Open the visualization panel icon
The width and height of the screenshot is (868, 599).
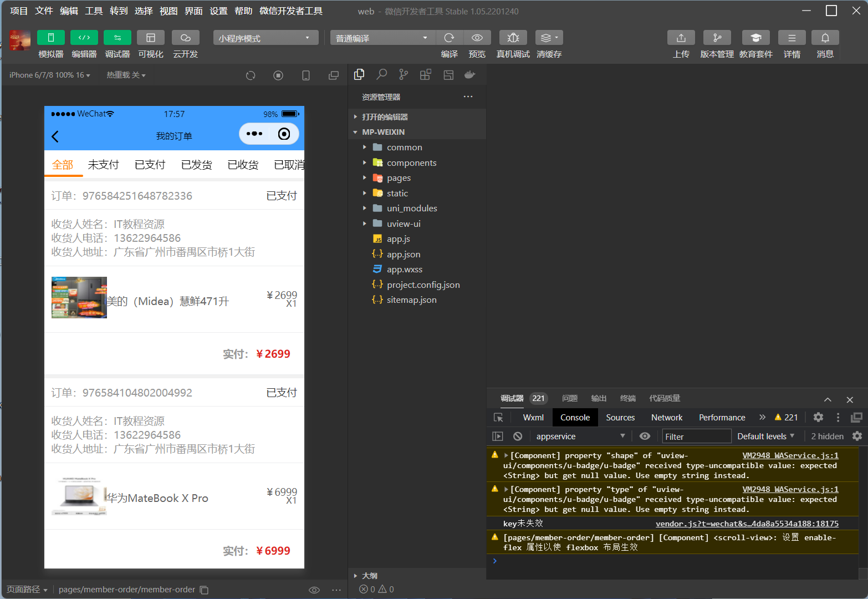coord(151,37)
